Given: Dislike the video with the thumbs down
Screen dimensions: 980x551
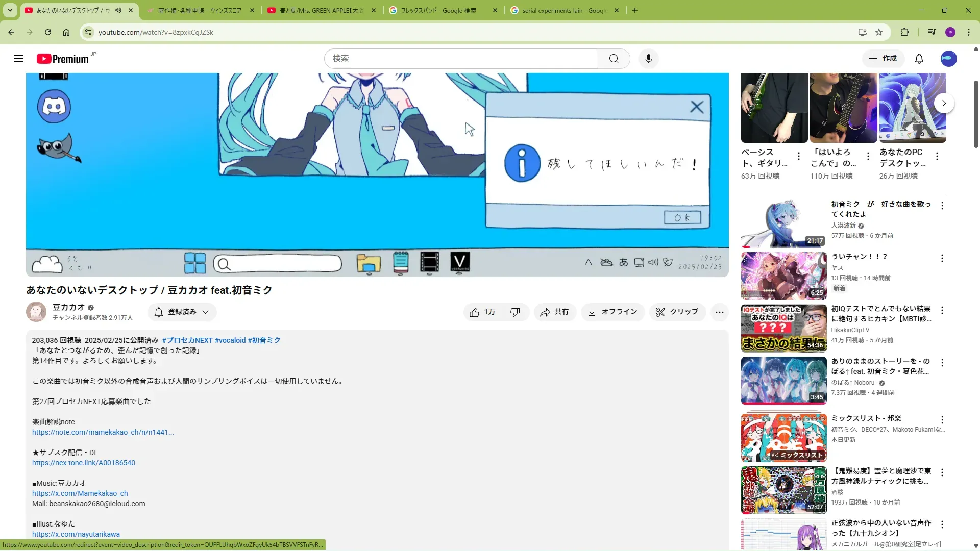Looking at the screenshot, I should click(x=515, y=312).
